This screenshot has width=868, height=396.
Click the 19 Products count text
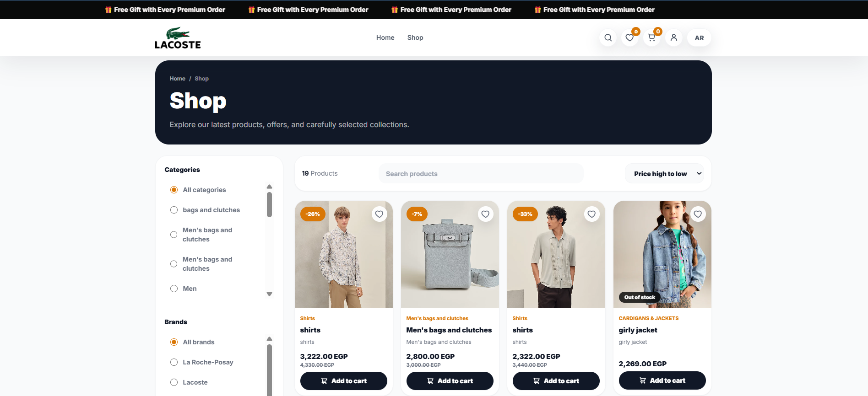coord(320,173)
